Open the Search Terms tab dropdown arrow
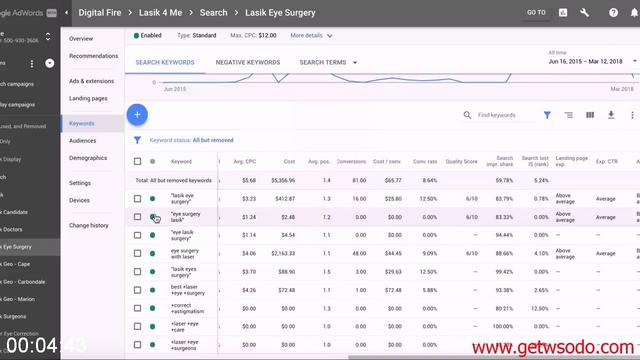The height and width of the screenshot is (360, 640). point(355,62)
